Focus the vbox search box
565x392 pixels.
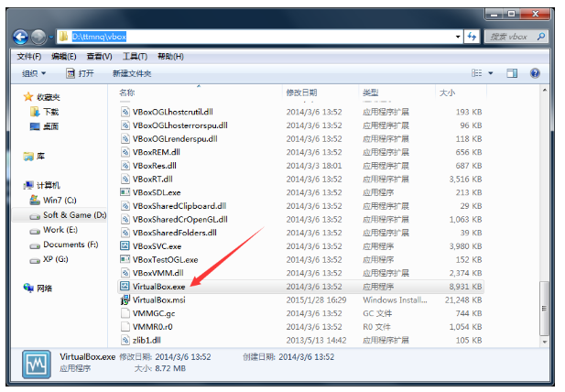point(516,37)
